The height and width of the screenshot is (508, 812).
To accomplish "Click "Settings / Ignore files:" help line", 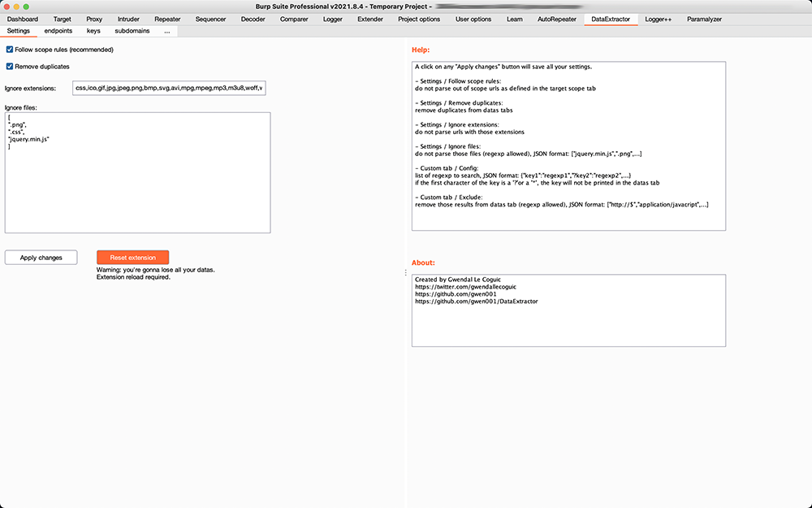I will pyautogui.click(x=448, y=146).
